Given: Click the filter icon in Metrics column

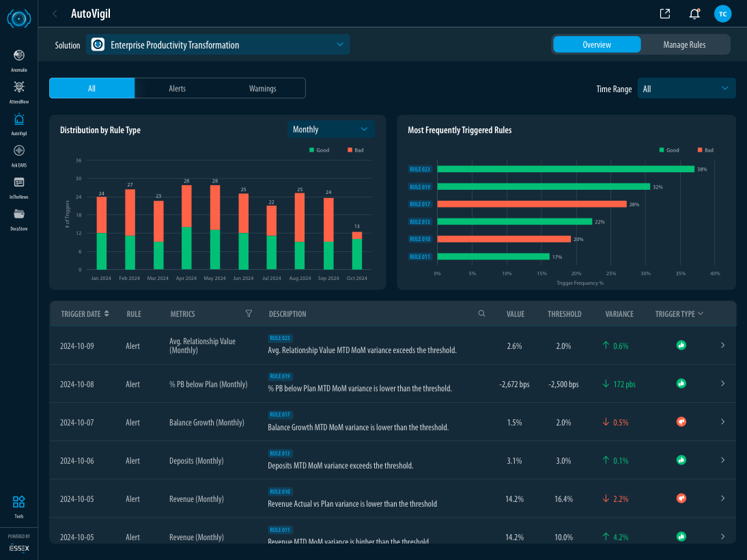Looking at the screenshot, I should coord(249,313).
